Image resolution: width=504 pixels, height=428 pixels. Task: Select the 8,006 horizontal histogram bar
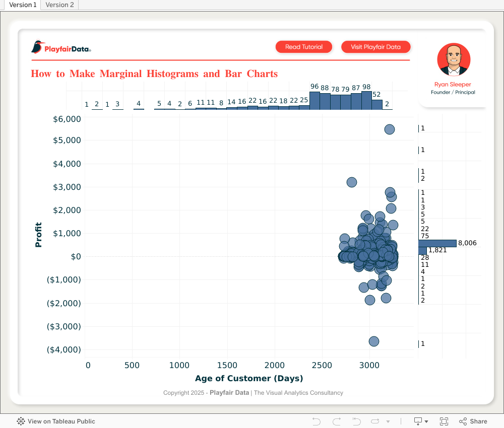[x=437, y=243]
